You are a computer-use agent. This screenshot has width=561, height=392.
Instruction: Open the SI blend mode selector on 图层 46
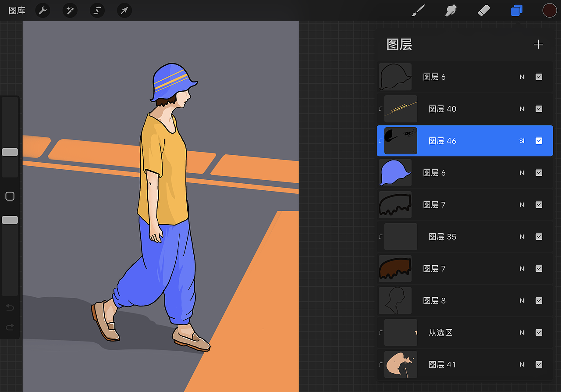[x=522, y=141]
